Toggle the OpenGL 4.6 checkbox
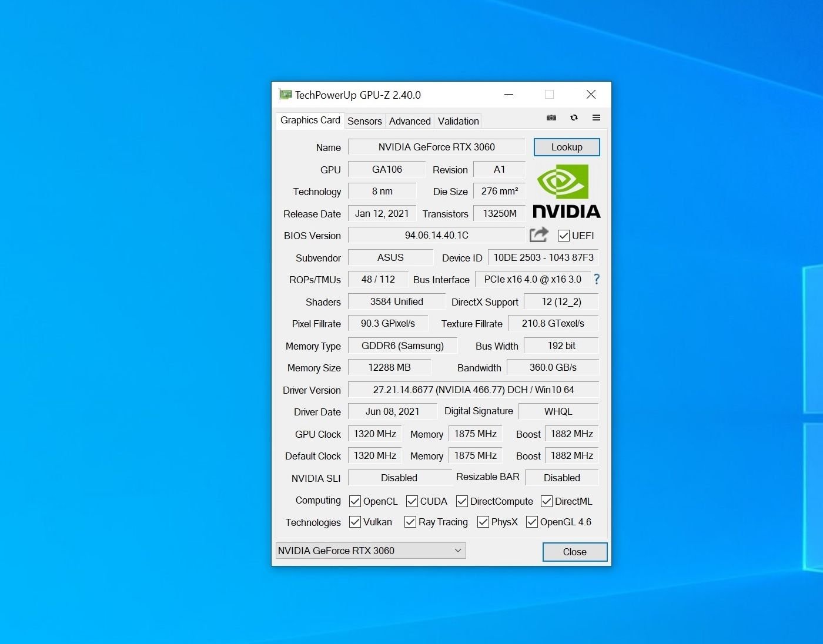823x644 pixels. (x=532, y=522)
